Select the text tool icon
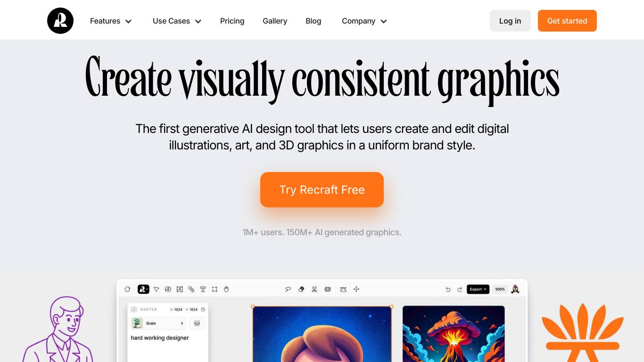This screenshot has height=362, width=644. tap(203, 289)
